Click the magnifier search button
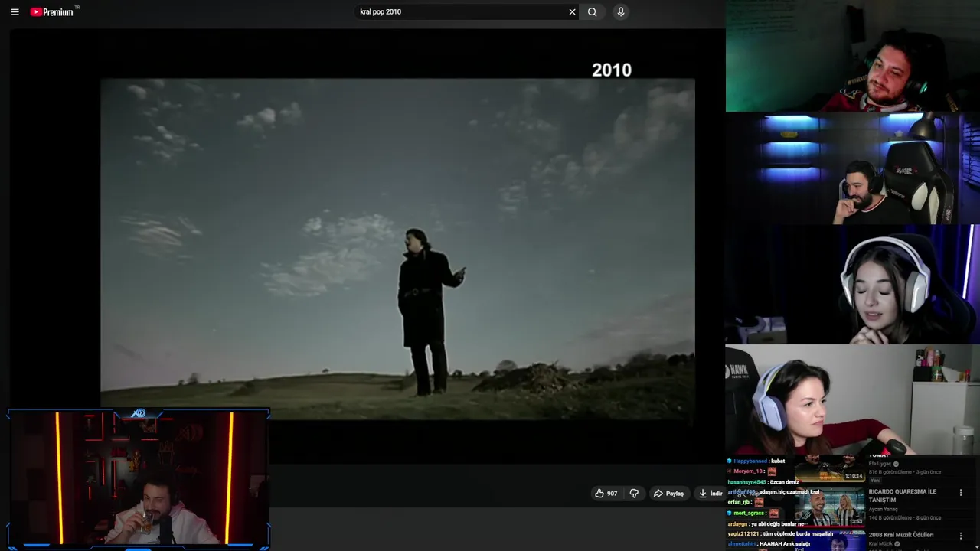Viewport: 980px width, 551px height. [593, 11]
